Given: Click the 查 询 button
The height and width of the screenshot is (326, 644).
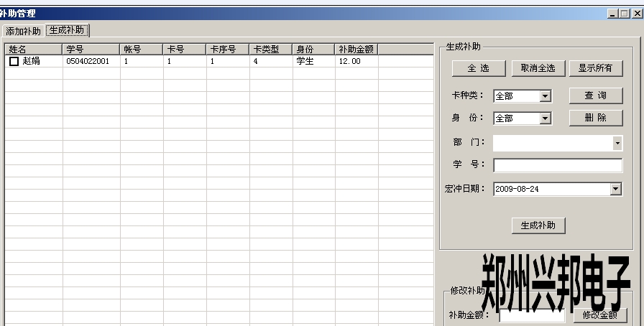Looking at the screenshot, I should coord(596,96).
